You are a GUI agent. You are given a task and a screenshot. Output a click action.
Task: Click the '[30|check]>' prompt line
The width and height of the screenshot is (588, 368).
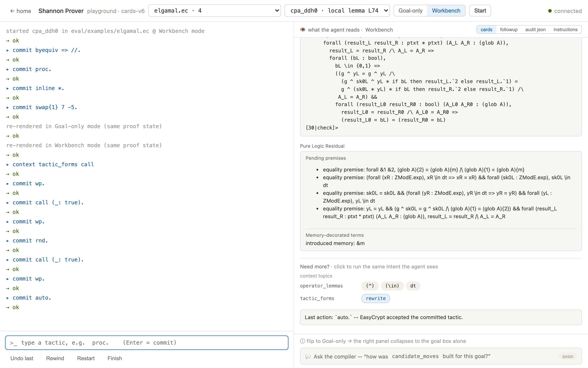click(x=322, y=128)
